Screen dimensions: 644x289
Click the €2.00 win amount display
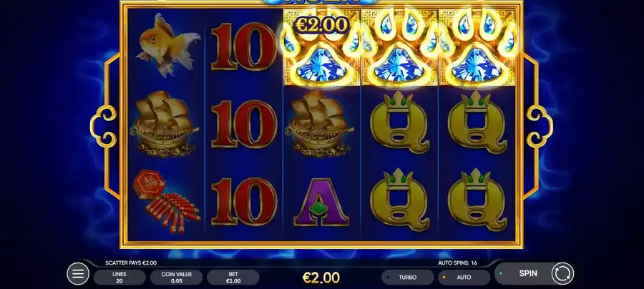(321, 278)
